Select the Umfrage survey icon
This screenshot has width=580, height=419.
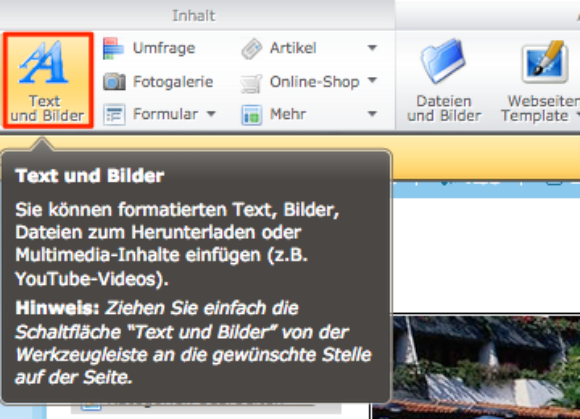coord(113,48)
